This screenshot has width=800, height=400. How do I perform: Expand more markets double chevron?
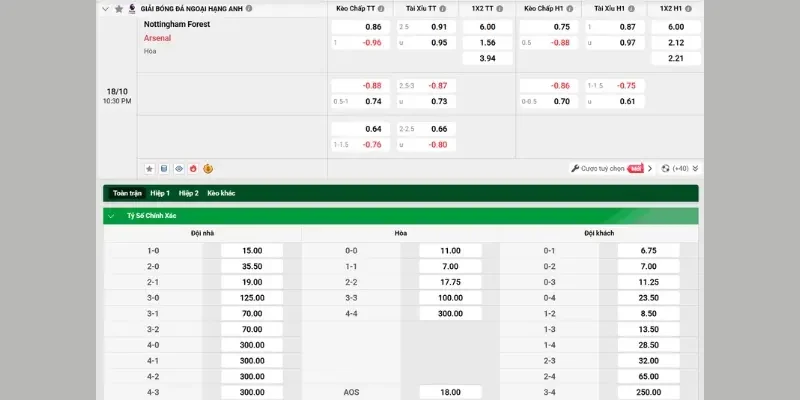[x=695, y=168]
